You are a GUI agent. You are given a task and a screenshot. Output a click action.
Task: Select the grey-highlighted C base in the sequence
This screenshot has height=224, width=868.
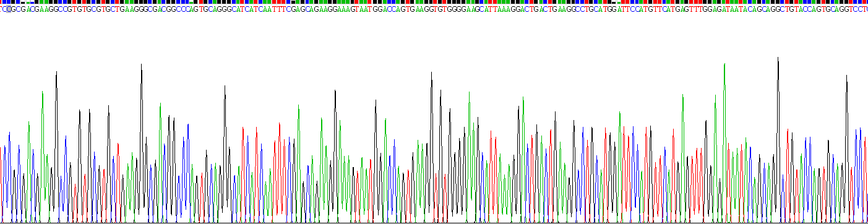point(9,9)
